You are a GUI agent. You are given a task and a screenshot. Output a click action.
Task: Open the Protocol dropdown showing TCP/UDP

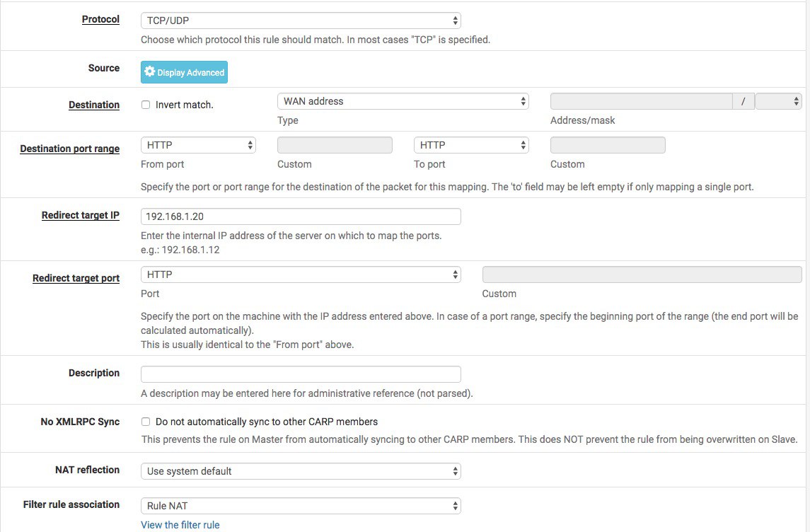point(301,21)
